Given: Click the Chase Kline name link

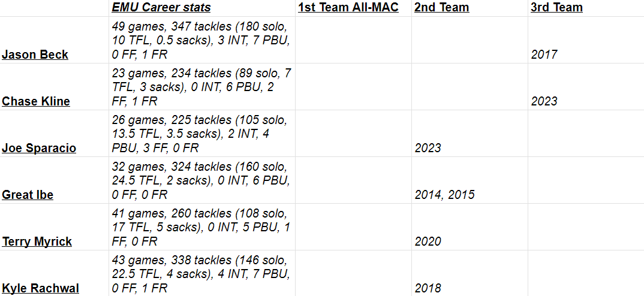Looking at the screenshot, I should pos(36,101).
